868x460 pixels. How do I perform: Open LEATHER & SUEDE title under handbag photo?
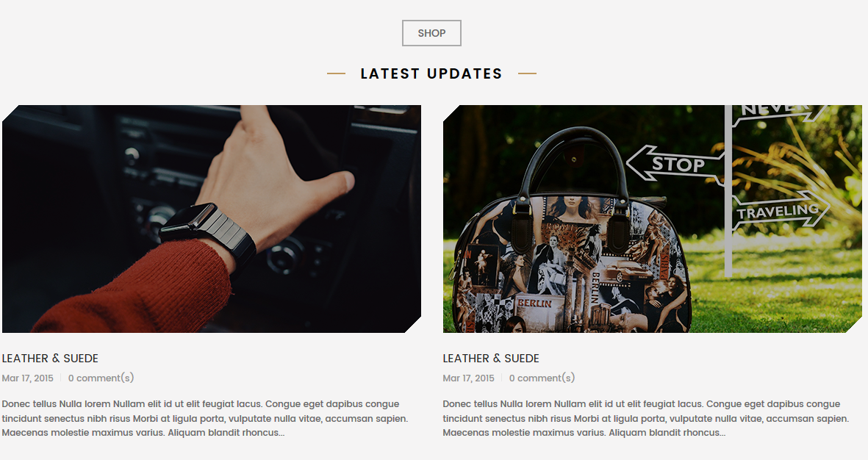(491, 358)
